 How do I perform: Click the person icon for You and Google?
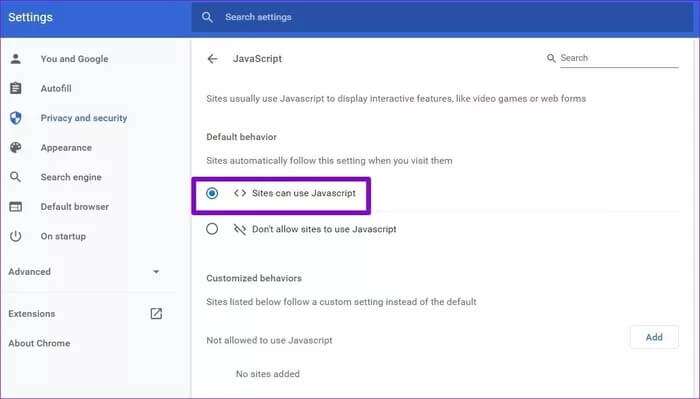tap(16, 58)
